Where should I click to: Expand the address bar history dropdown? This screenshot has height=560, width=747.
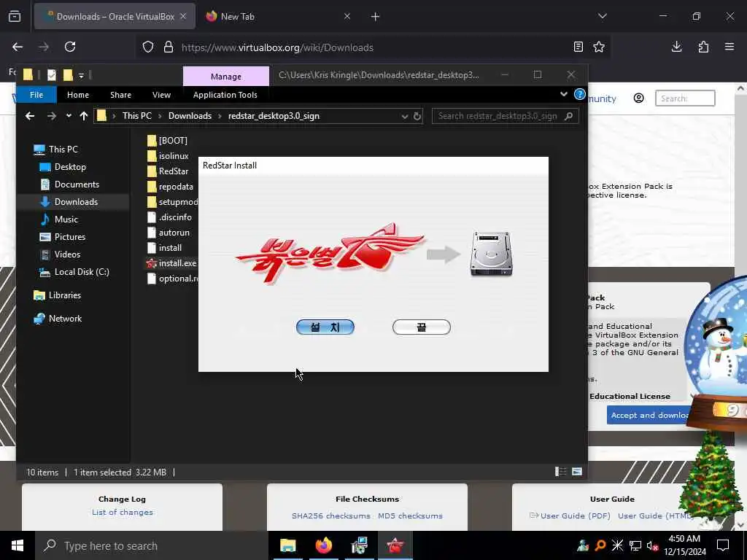click(x=404, y=116)
